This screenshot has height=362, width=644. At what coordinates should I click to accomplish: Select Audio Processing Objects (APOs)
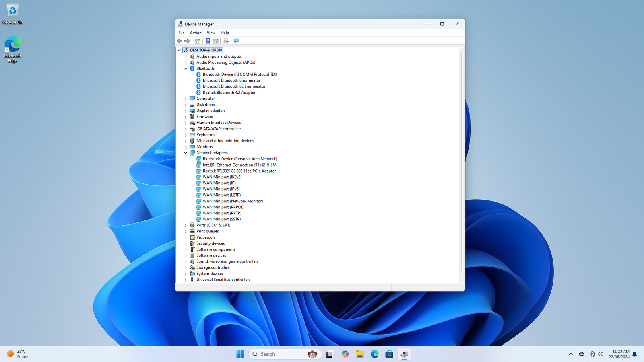point(226,62)
